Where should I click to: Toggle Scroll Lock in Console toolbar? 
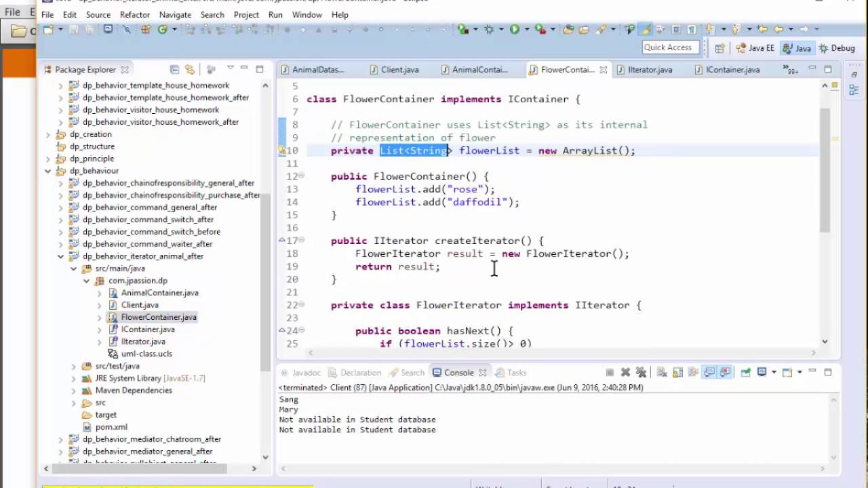[677, 372]
